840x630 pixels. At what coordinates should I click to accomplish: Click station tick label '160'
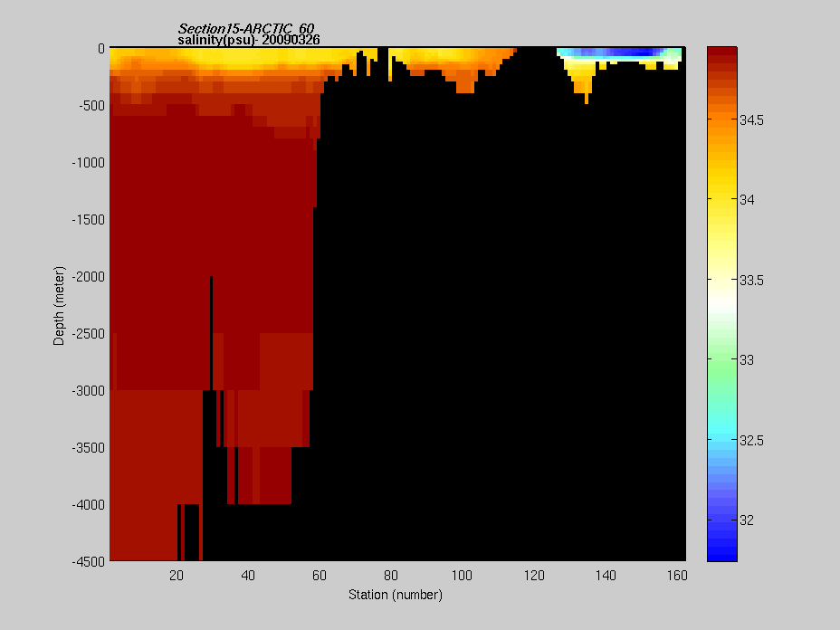[x=677, y=576]
